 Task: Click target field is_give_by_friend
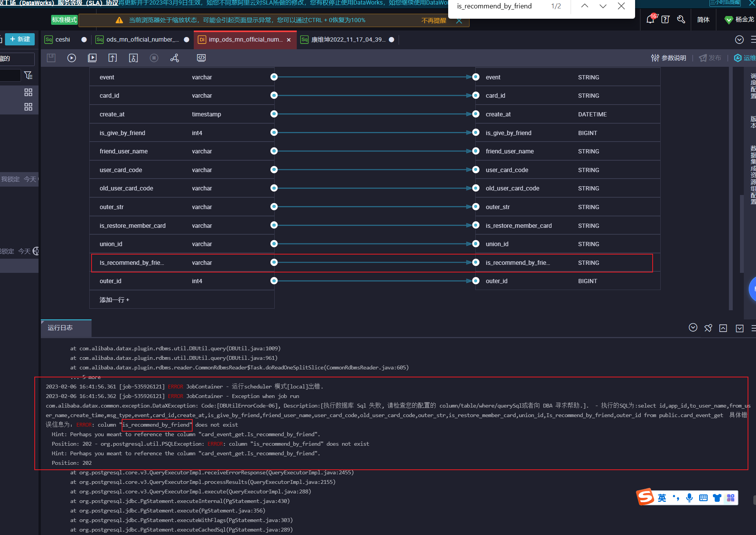point(508,133)
